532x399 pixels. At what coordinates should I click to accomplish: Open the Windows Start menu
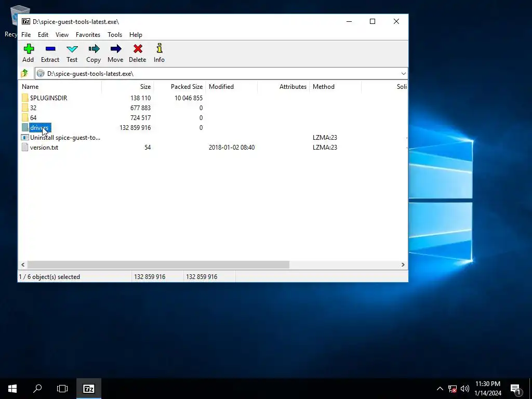[x=12, y=389]
